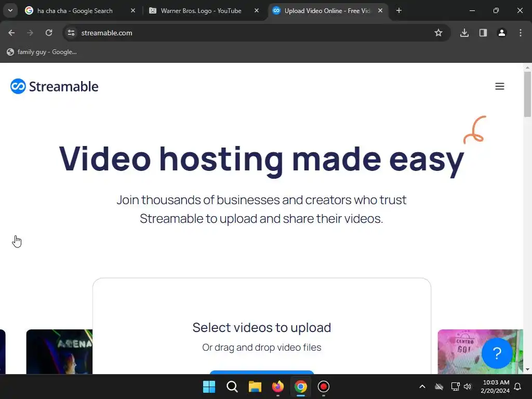This screenshot has height=399, width=532.
Task: Toggle Chrome side panel icon
Action: point(483,33)
